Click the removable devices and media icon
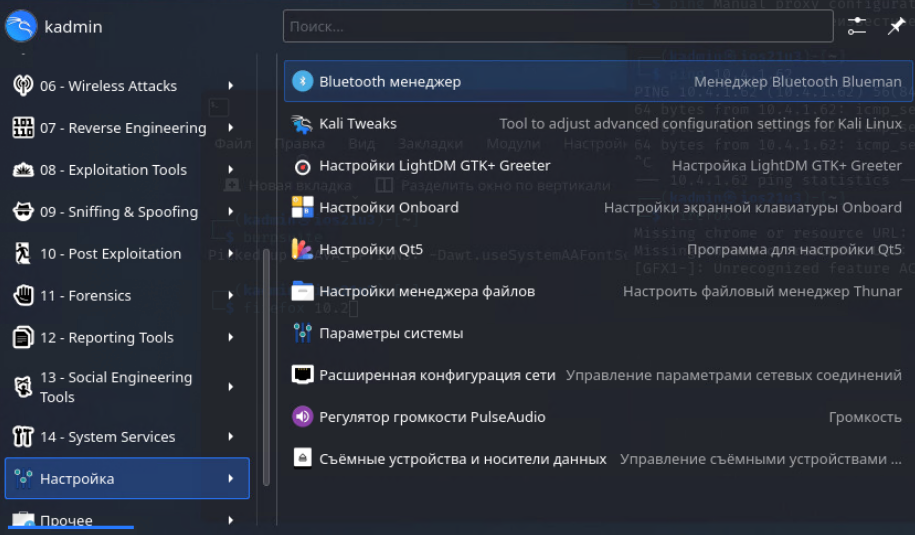 [x=302, y=459]
